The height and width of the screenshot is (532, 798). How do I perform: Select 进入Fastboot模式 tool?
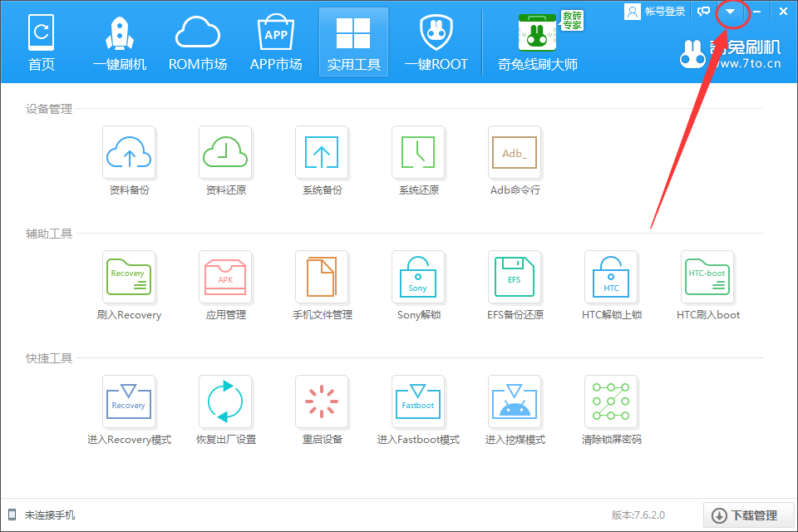point(418,401)
